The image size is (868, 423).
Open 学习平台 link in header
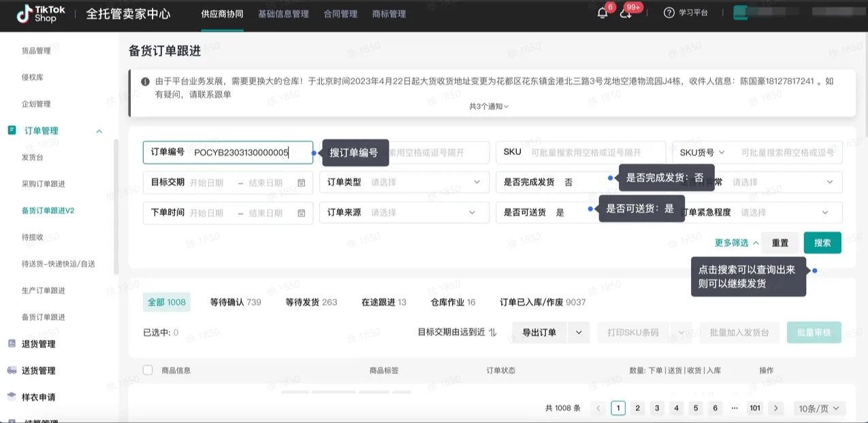click(x=693, y=13)
